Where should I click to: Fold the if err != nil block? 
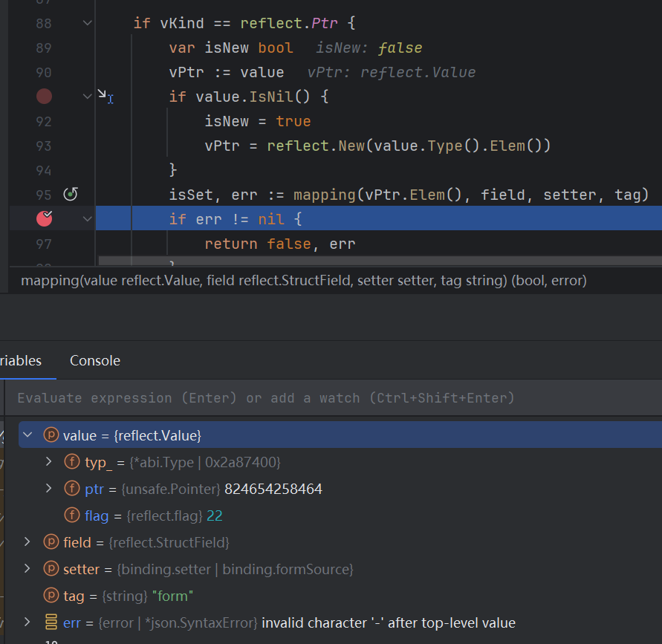coord(88,219)
